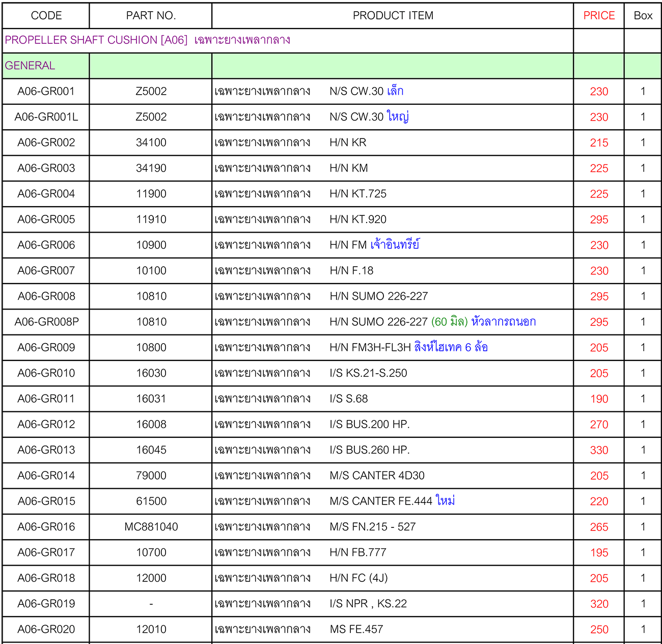The width and height of the screenshot is (662, 644).
Task: Click part number 34190
Action: click(x=151, y=168)
